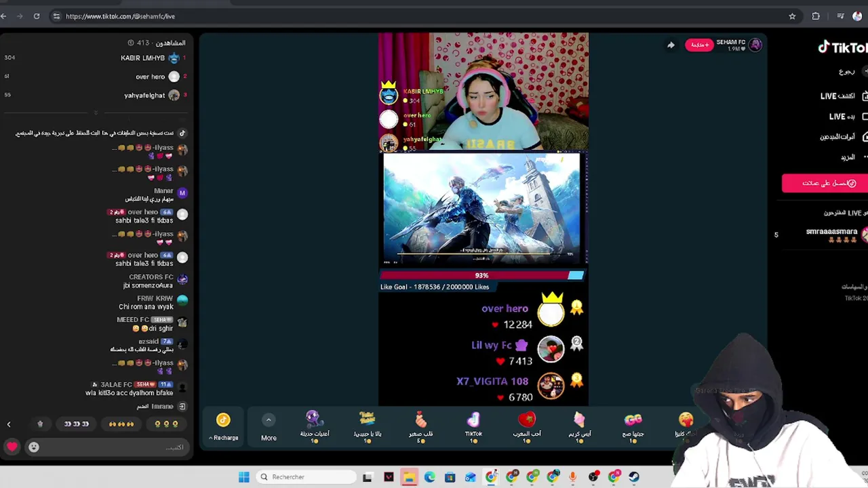This screenshot has height=488, width=868.
Task: Reload the TikTok page
Action: pos(36,16)
